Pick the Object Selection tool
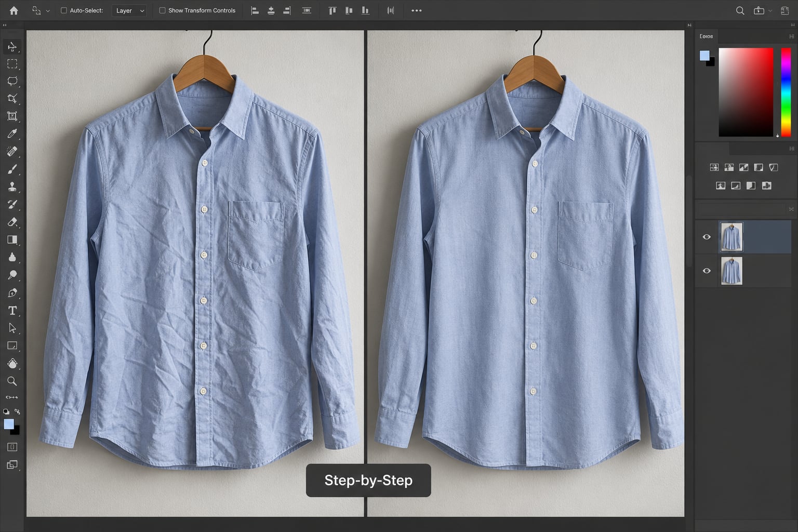The height and width of the screenshot is (532, 798). pos(12,99)
